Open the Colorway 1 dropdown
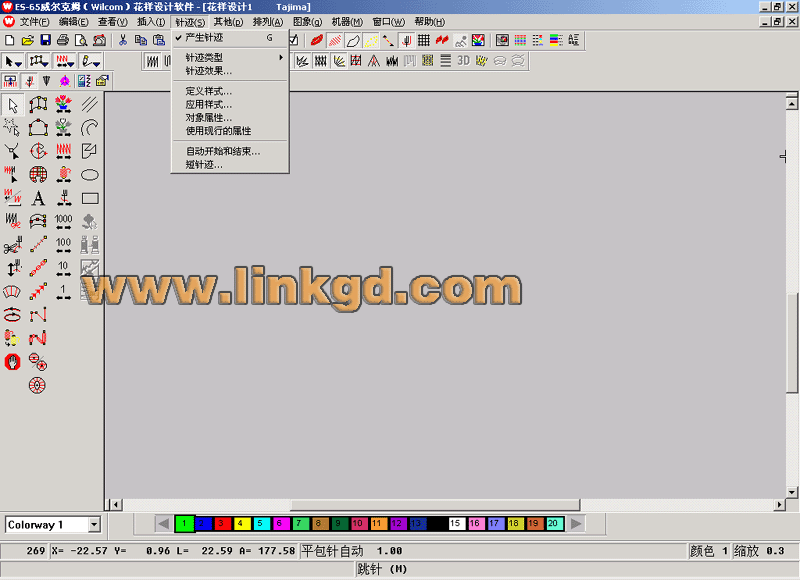Viewport: 800px width, 580px height. [94, 525]
